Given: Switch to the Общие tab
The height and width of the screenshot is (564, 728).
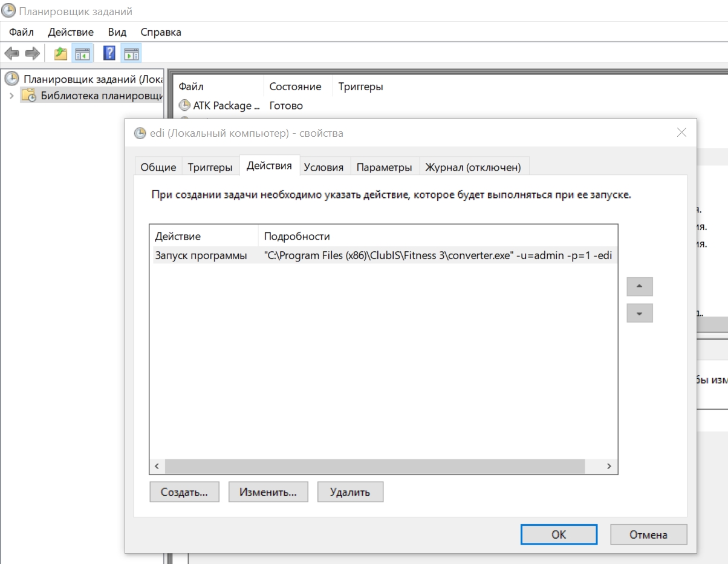Looking at the screenshot, I should 158,167.
